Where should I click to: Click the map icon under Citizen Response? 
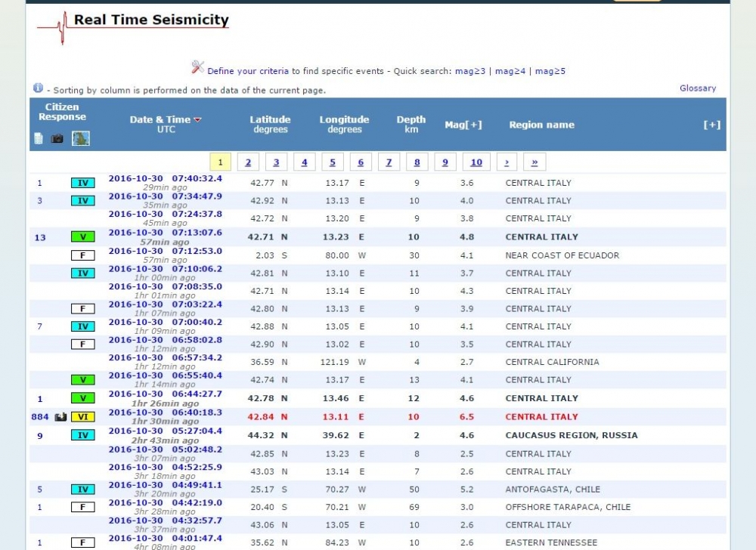81,139
